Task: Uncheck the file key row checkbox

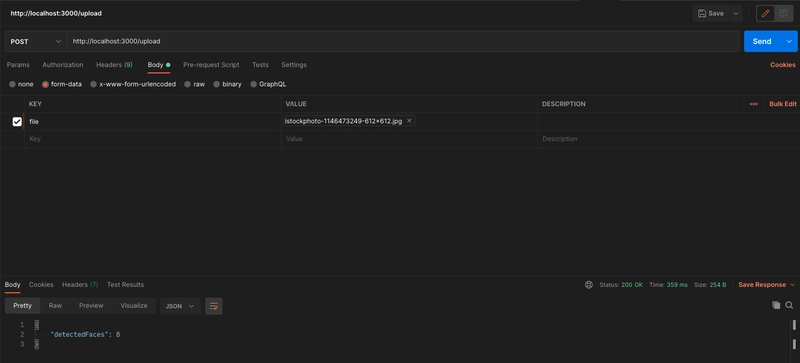Action: (x=17, y=122)
